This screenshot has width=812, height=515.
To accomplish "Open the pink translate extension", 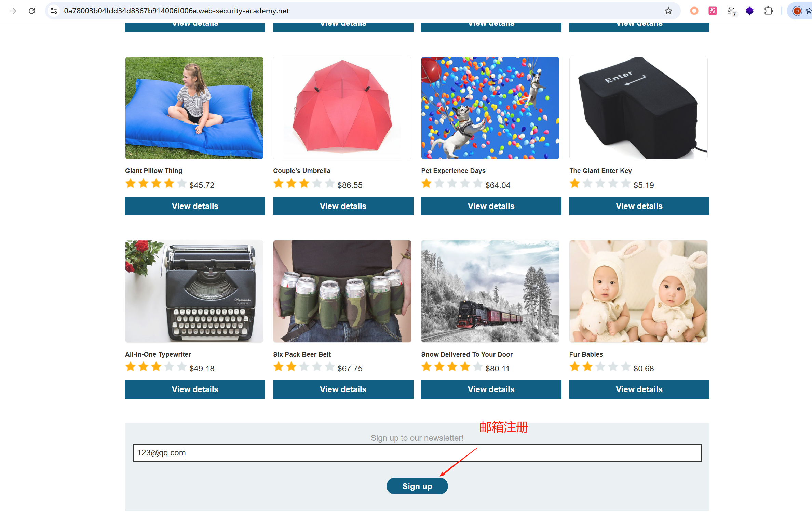I will click(713, 11).
